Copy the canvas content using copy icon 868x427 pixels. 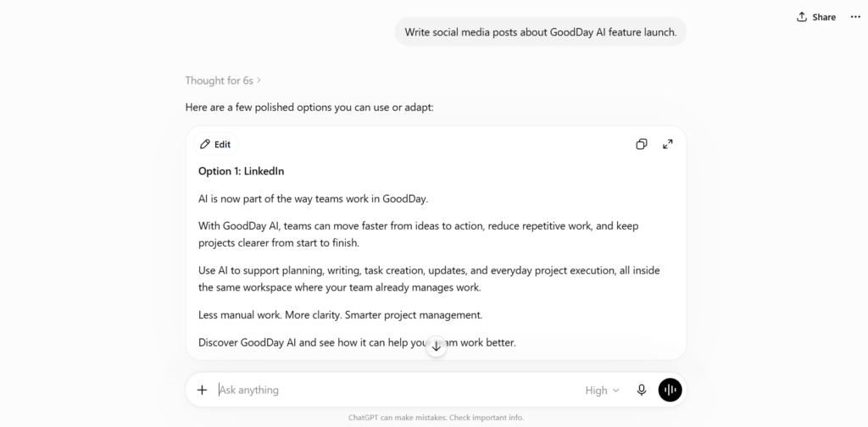pyautogui.click(x=642, y=144)
